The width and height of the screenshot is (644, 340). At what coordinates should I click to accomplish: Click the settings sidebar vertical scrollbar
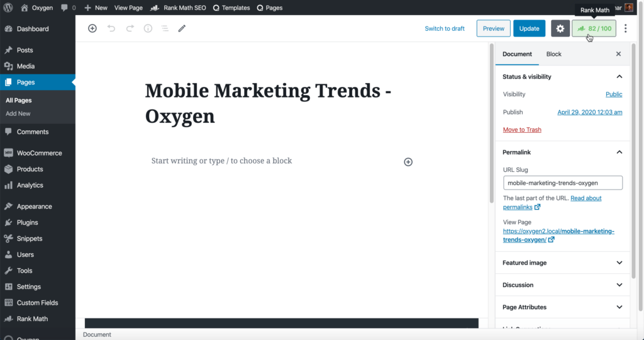coord(634,161)
